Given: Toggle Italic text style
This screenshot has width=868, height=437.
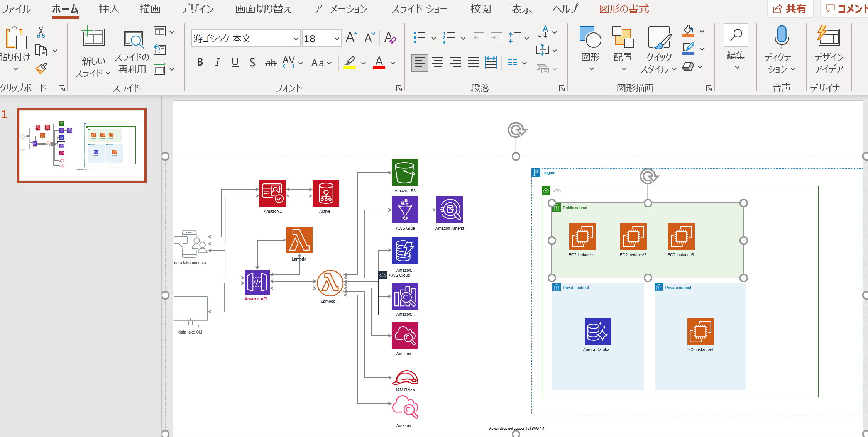Looking at the screenshot, I should pos(217,62).
